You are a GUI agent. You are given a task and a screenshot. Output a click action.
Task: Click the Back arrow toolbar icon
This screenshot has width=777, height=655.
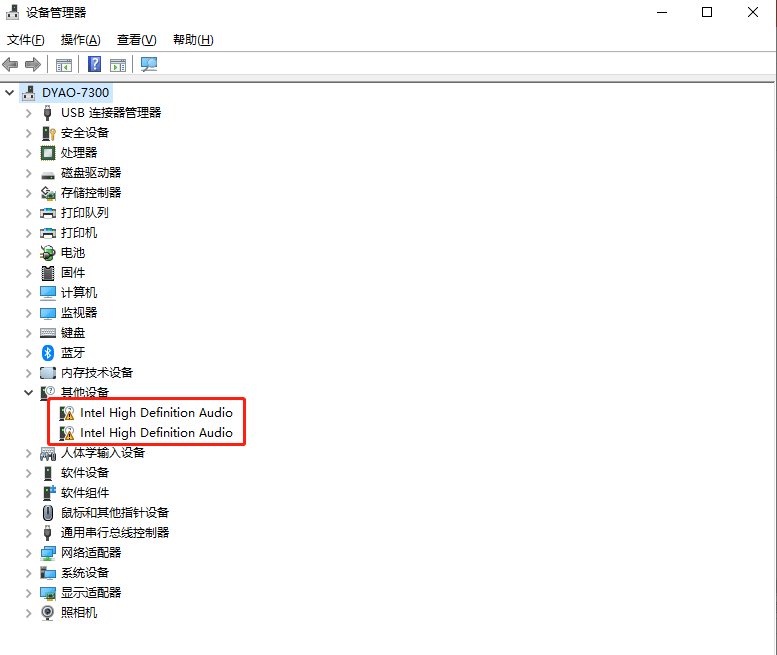[10, 64]
